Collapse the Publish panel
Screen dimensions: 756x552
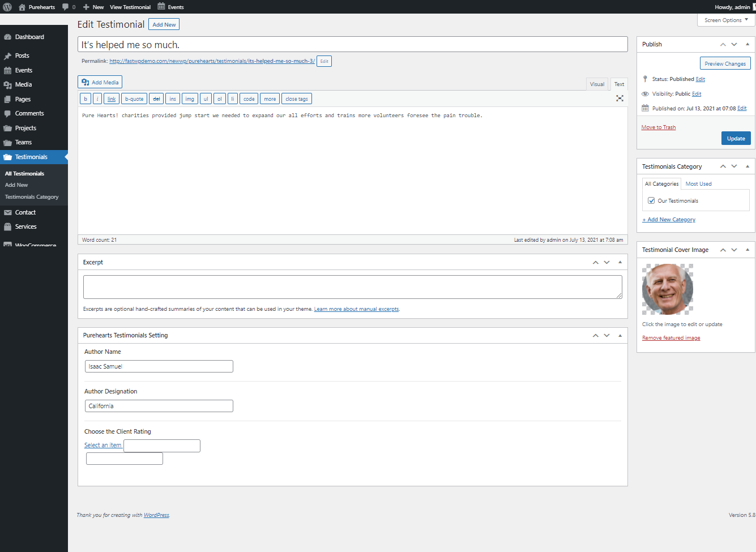coord(748,44)
